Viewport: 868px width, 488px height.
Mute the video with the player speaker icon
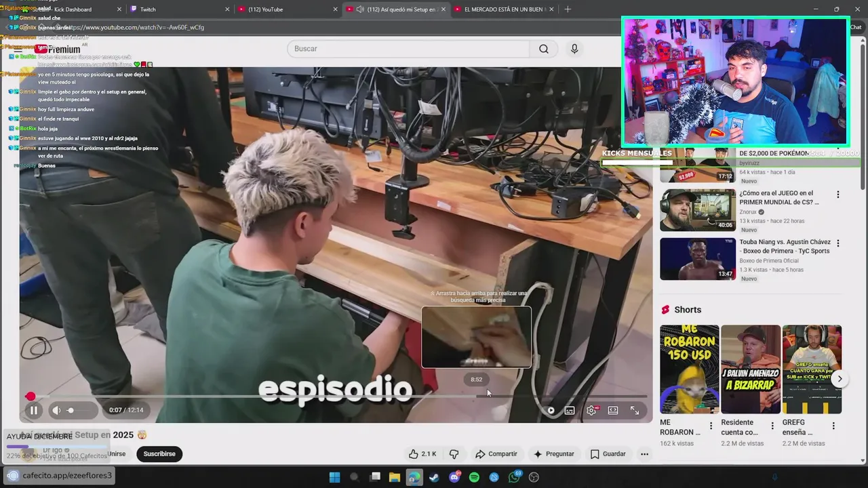tap(57, 410)
